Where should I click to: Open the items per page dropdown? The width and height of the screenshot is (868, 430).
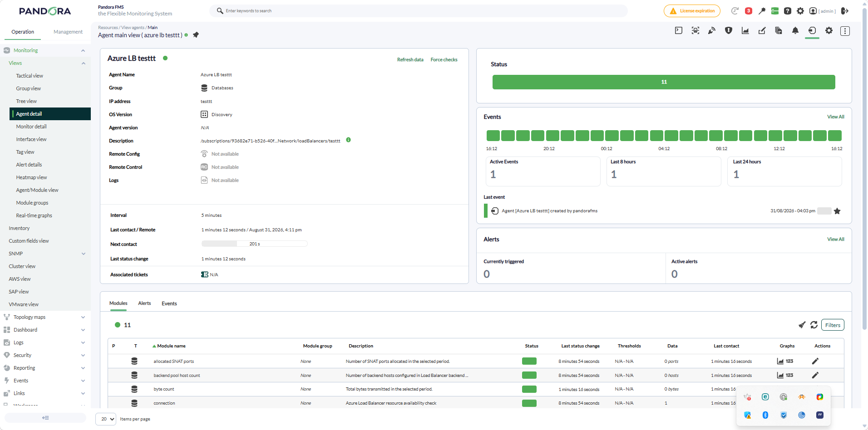(x=106, y=419)
